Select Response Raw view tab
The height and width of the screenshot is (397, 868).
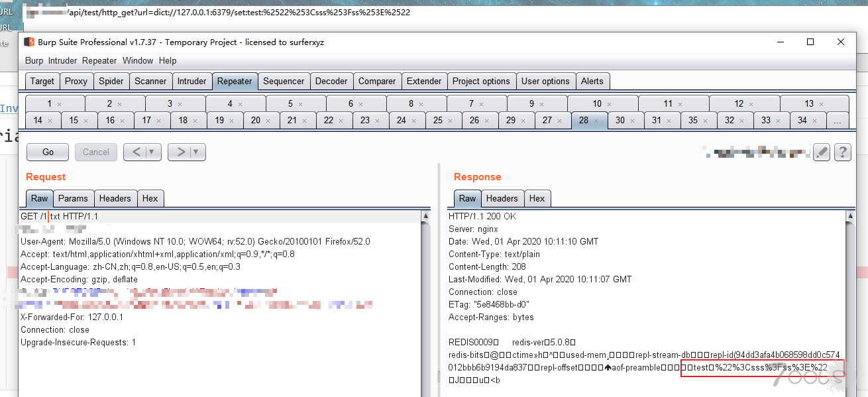[468, 198]
